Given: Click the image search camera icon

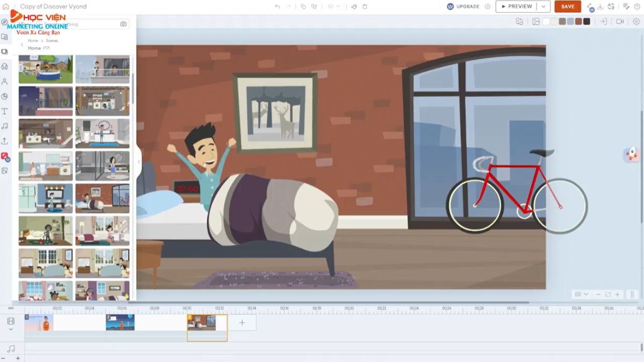Looking at the screenshot, I should point(123,24).
